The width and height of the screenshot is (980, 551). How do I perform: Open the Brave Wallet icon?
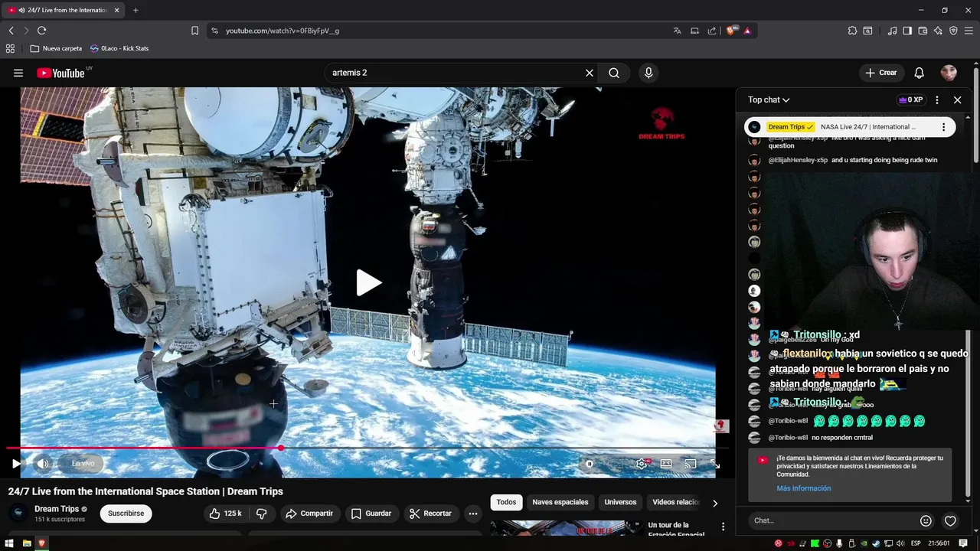[x=923, y=31]
